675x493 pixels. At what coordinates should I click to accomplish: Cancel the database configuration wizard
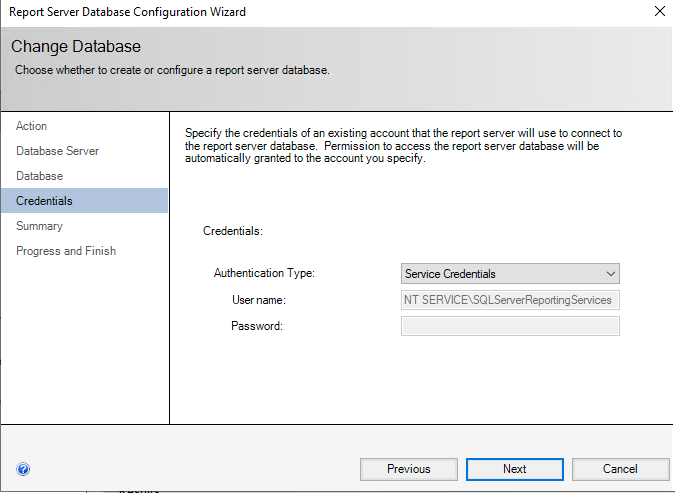tap(620, 469)
